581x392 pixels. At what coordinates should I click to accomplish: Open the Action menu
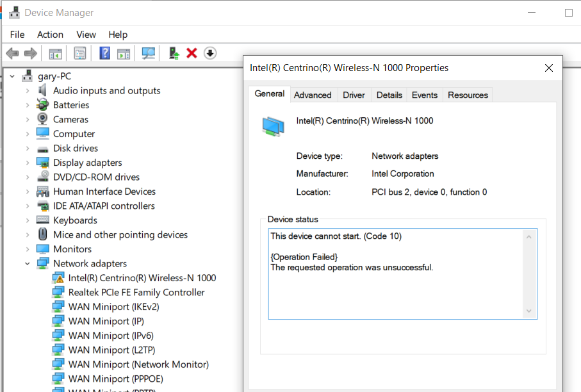coord(50,35)
